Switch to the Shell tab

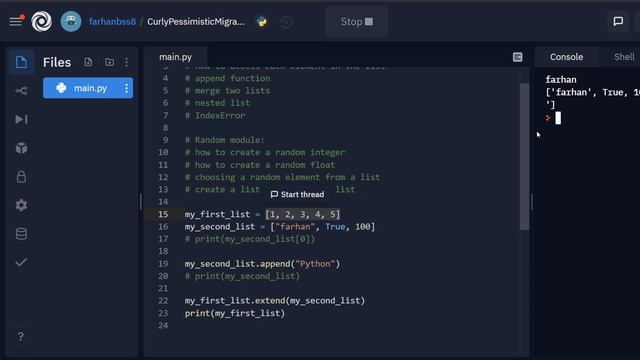pos(624,57)
